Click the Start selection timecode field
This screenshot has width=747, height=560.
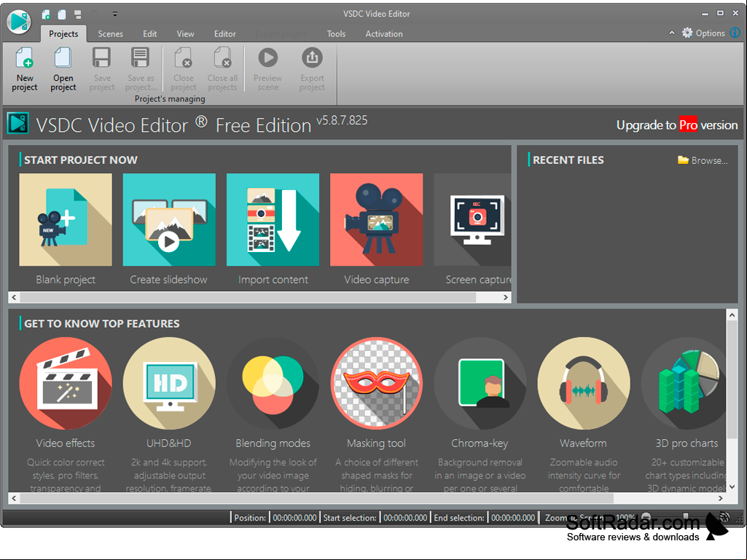[x=405, y=518]
